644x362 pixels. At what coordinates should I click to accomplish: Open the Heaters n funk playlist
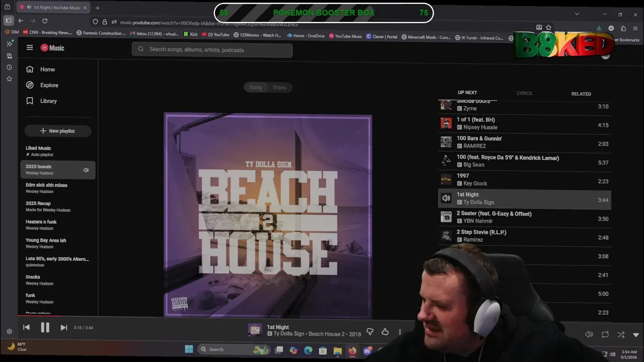58,225
